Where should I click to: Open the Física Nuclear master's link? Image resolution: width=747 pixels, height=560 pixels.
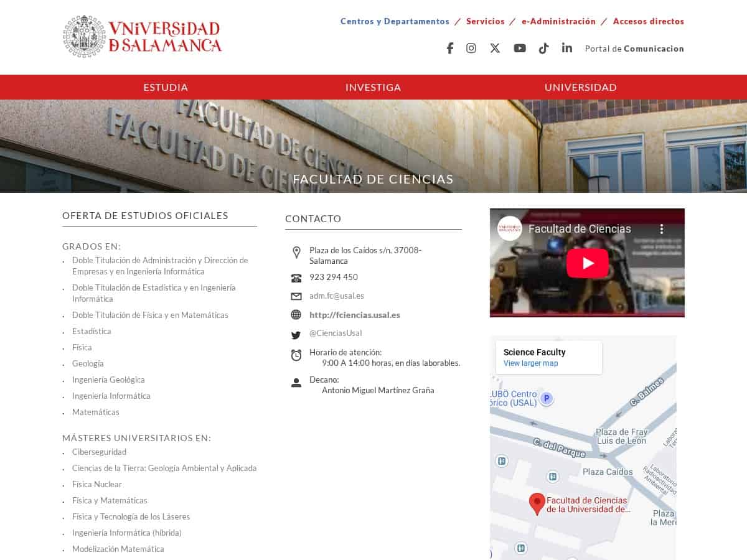click(97, 484)
